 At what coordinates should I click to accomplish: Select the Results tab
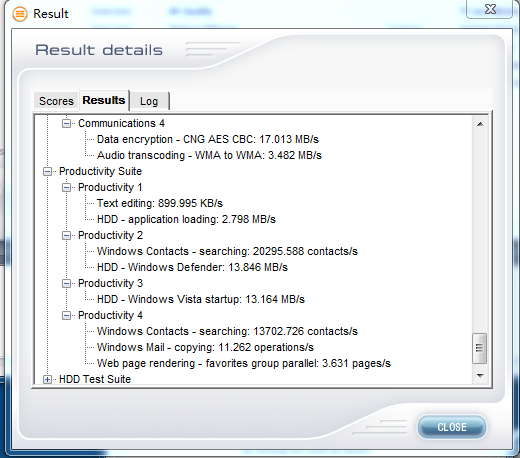click(104, 100)
